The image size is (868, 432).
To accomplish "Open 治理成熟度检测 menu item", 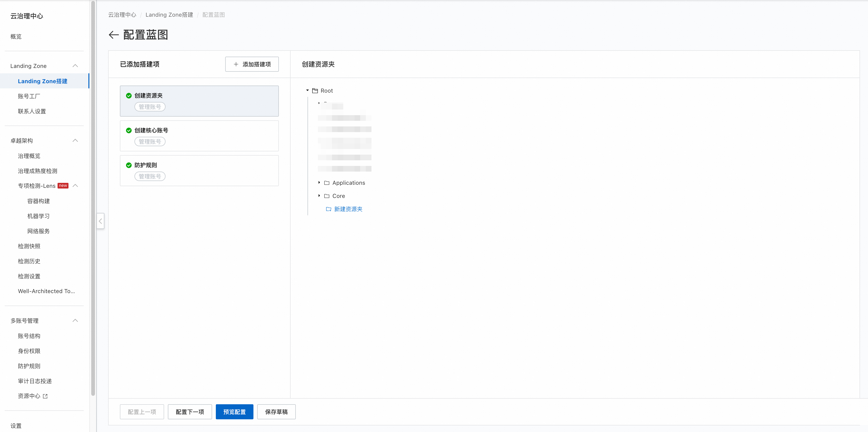I will [37, 171].
